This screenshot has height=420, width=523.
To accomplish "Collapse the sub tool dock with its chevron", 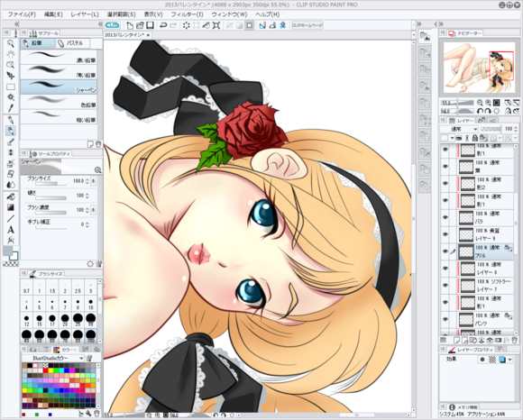I will click(x=100, y=24).
